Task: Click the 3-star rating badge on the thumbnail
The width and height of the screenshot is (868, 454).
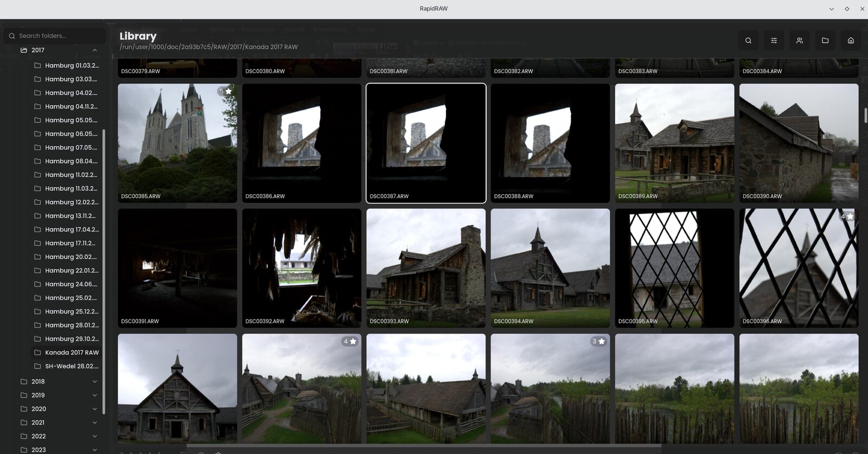Action: [598, 342]
